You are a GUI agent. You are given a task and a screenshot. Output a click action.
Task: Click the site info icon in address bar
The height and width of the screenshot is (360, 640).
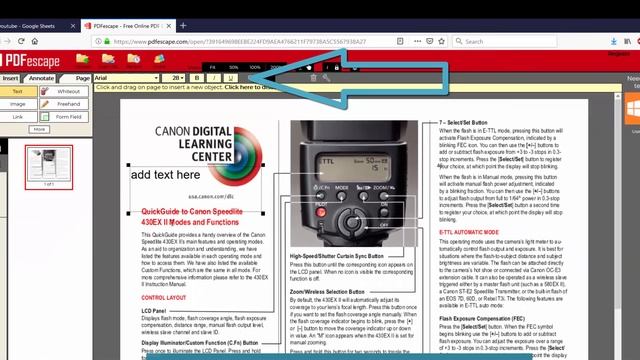98,41
